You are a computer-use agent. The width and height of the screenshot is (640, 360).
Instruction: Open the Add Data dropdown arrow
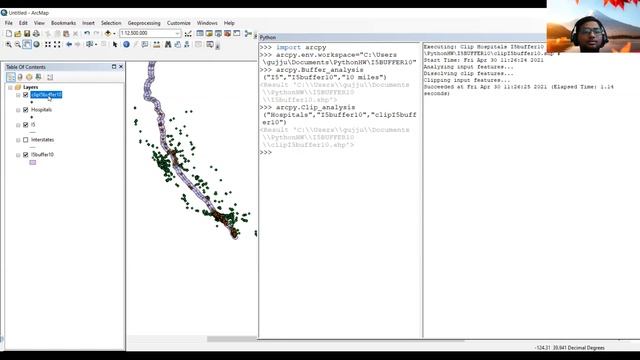(x=114, y=33)
